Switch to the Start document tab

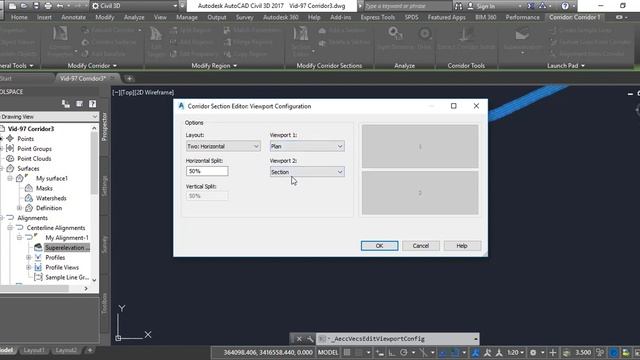point(6,78)
